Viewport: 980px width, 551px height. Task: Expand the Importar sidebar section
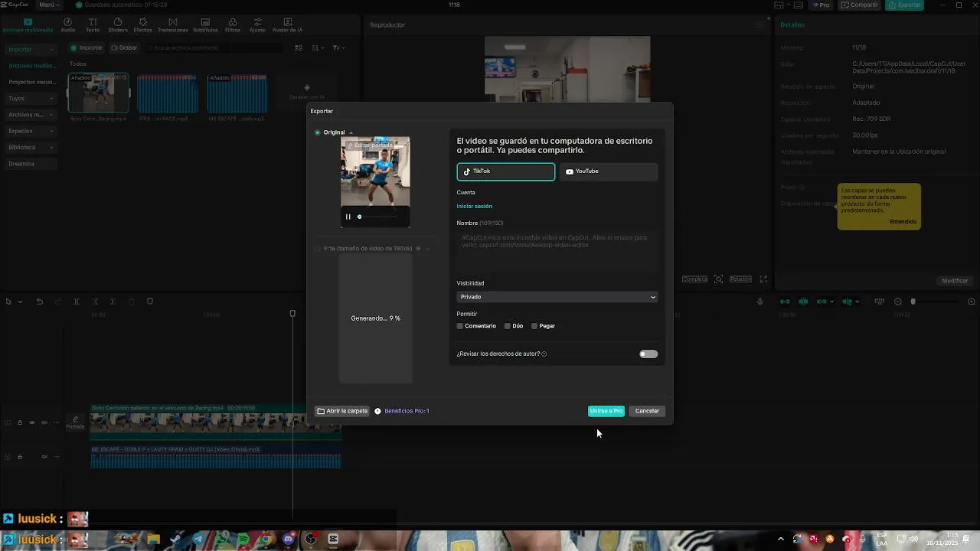tap(31, 50)
